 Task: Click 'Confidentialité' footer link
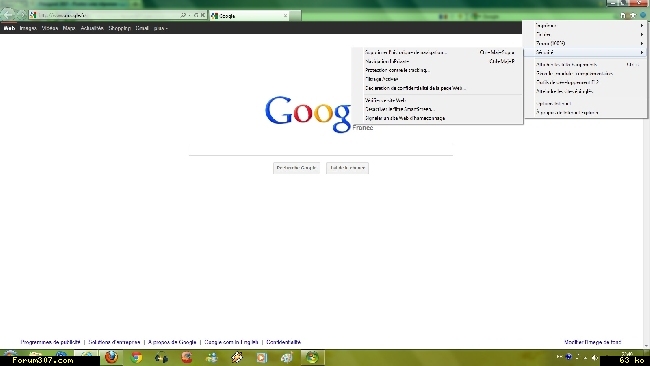[284, 342]
